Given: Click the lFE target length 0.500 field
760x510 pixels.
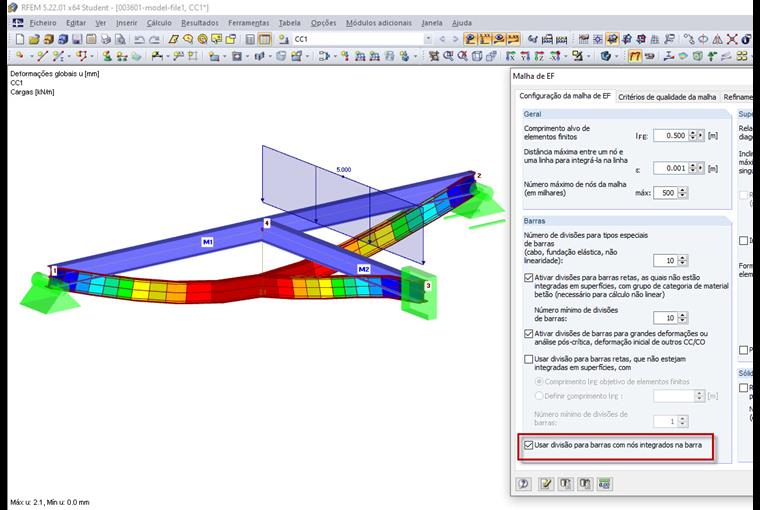Looking at the screenshot, I should 670,135.
